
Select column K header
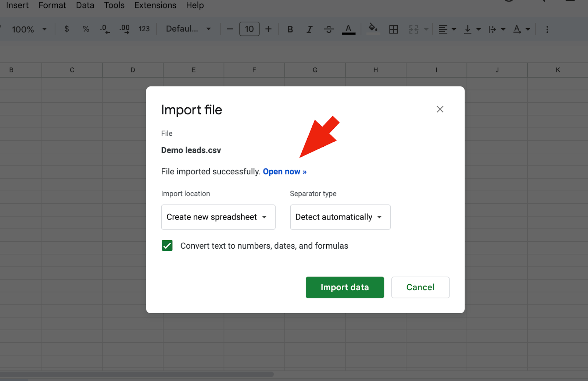tap(558, 70)
